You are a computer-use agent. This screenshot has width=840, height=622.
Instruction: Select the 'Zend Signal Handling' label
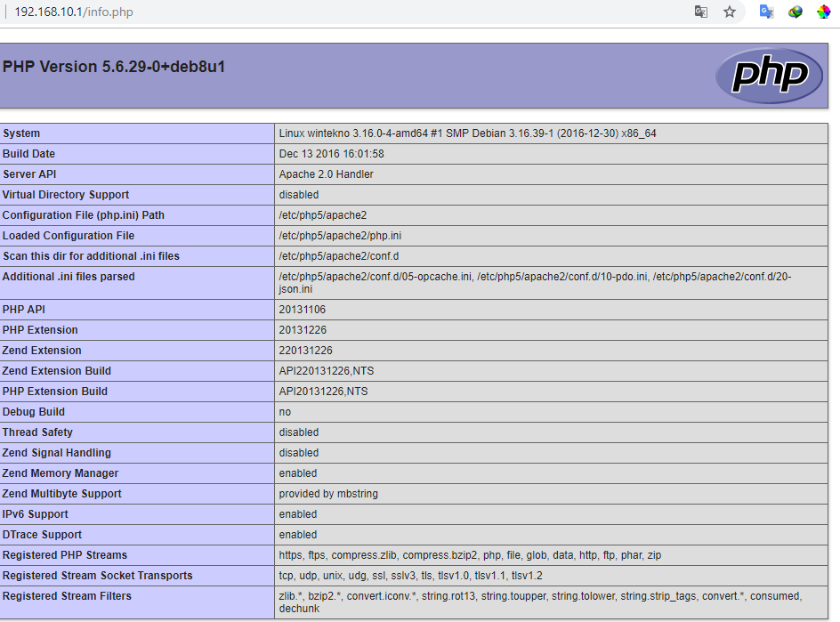point(57,453)
